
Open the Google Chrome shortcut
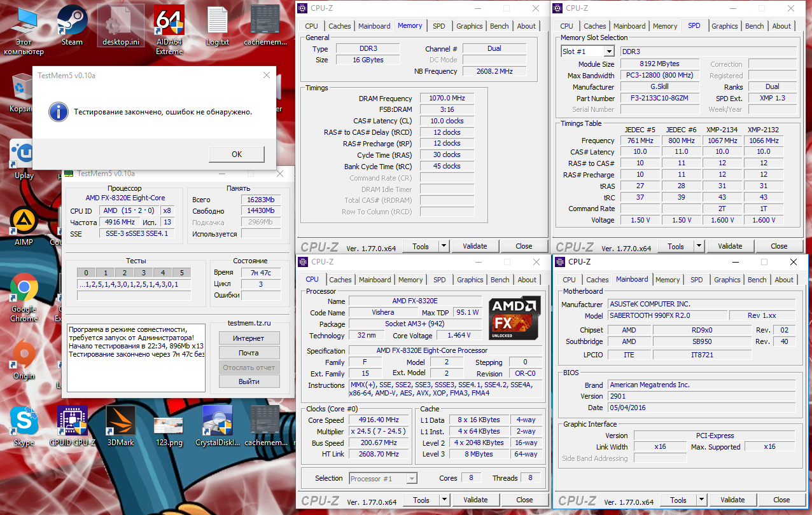pos(24,298)
